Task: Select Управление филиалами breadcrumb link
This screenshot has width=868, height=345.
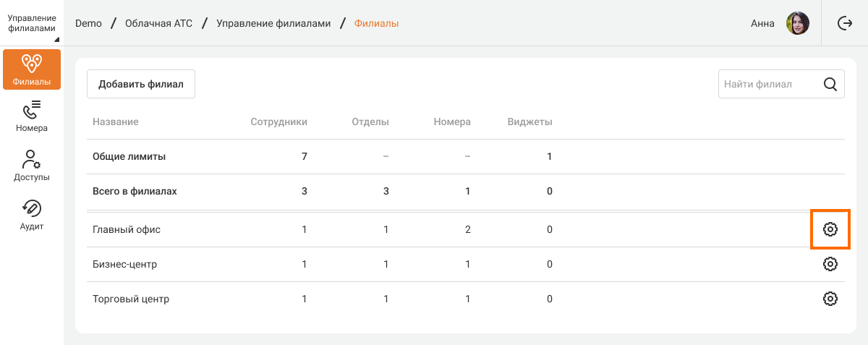Action: (273, 23)
